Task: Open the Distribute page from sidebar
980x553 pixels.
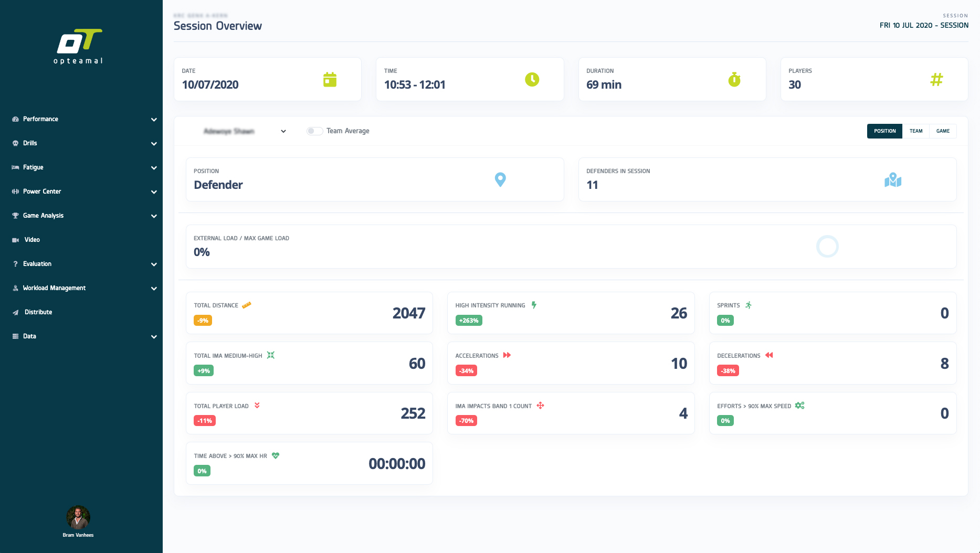Action: 38,312
